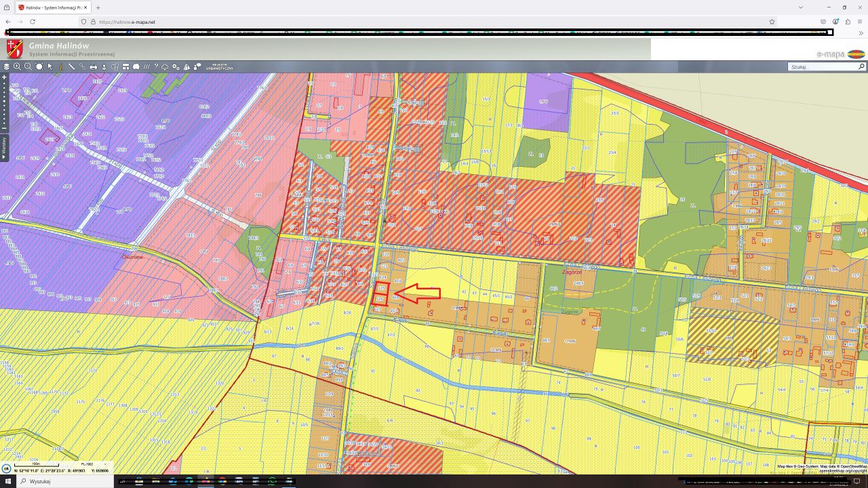Select the Halinów browser tab

51,7
